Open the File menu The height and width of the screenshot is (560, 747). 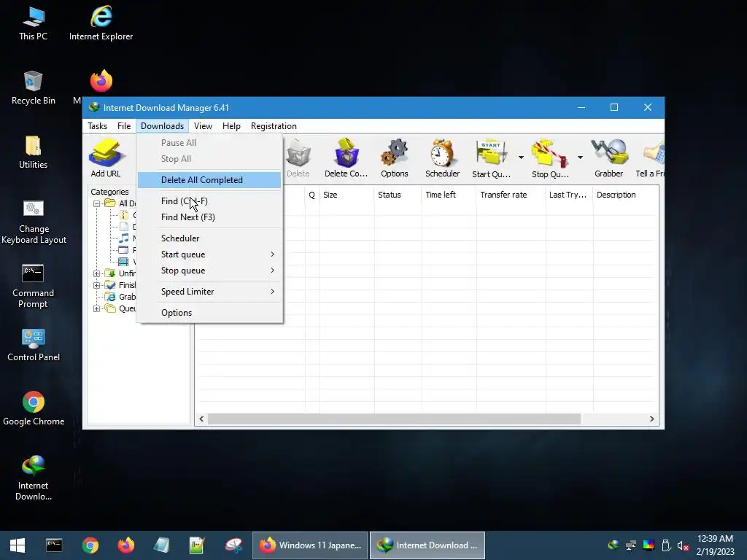pos(124,126)
